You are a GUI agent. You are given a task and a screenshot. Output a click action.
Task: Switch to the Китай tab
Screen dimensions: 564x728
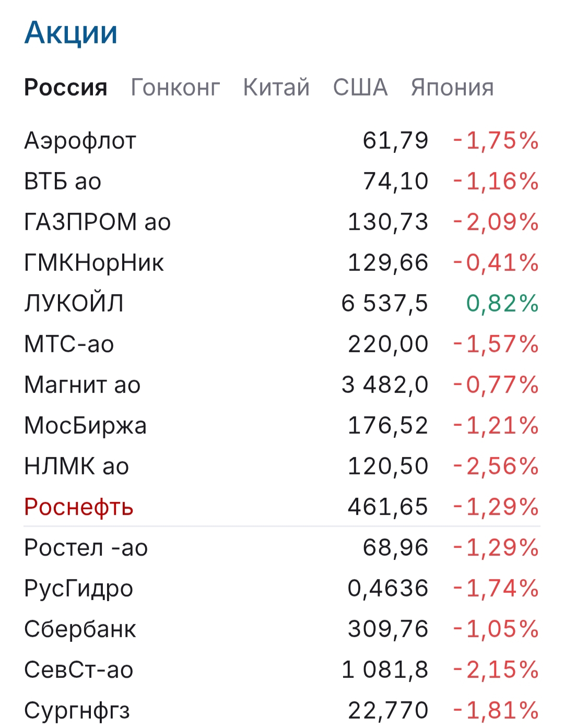276,87
